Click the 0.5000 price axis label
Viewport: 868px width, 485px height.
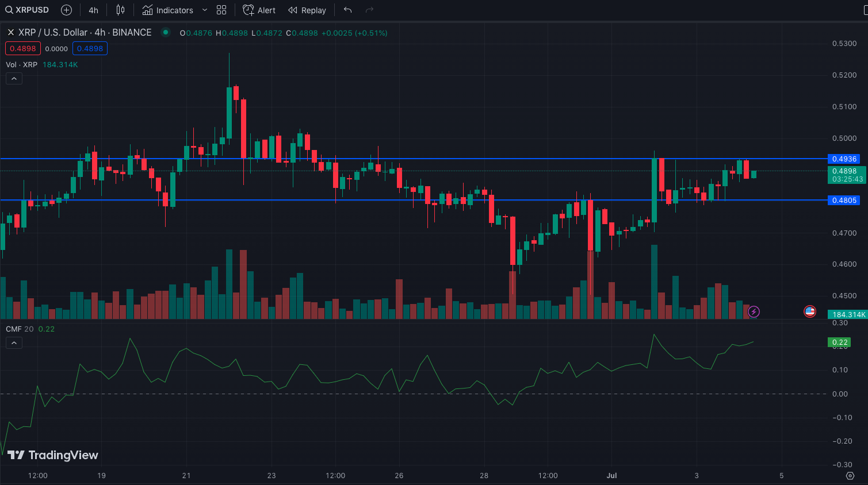pyautogui.click(x=844, y=138)
